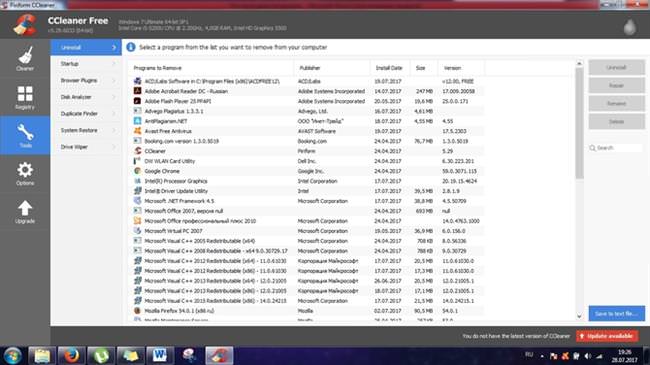
Task: Click the Microsoft Office 2010 row icon
Action: 137,221
